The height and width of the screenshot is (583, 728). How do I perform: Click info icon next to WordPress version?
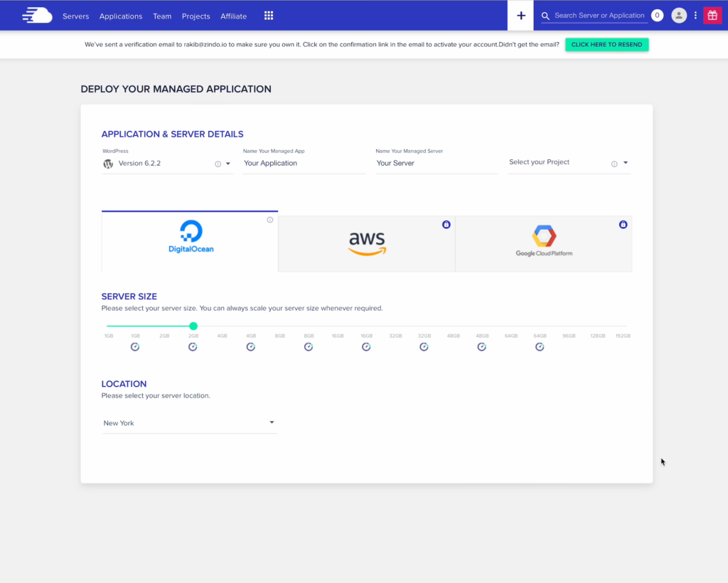(x=218, y=164)
